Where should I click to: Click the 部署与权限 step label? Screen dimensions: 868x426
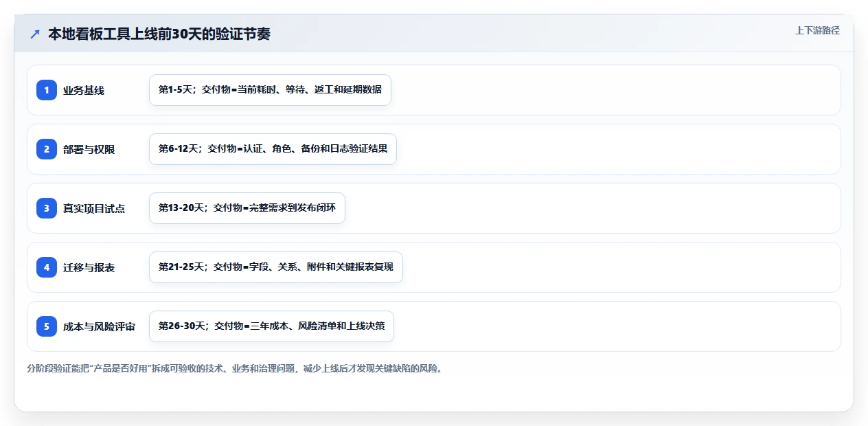tap(89, 149)
